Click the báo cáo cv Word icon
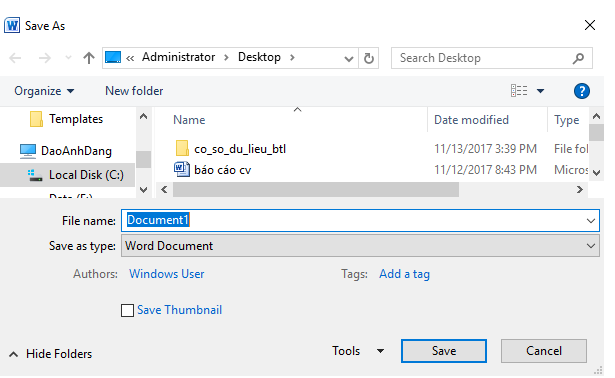The width and height of the screenshot is (615, 378). point(182,169)
